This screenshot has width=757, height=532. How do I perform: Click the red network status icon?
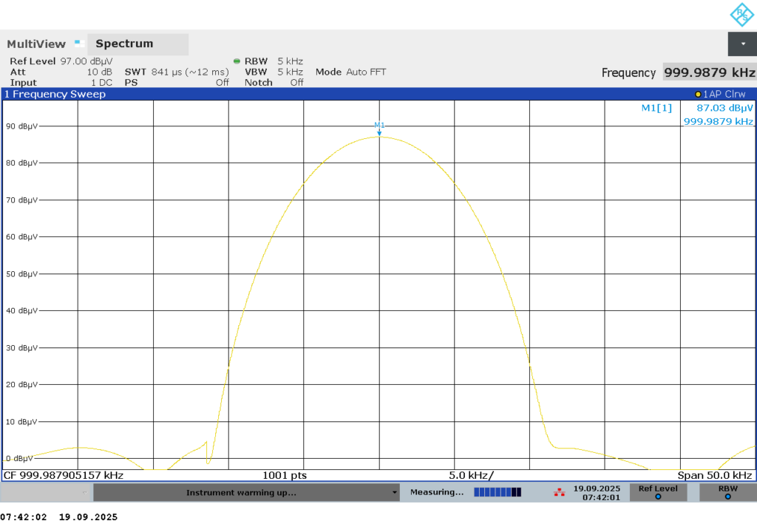click(559, 492)
